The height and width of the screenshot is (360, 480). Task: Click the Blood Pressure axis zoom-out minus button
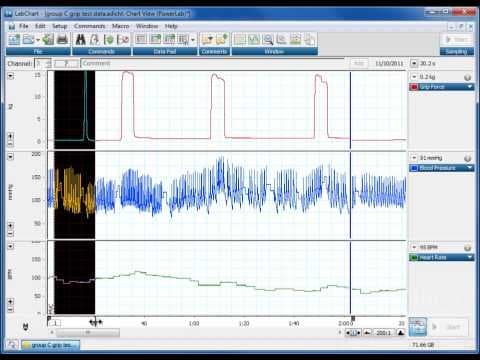click(10, 234)
